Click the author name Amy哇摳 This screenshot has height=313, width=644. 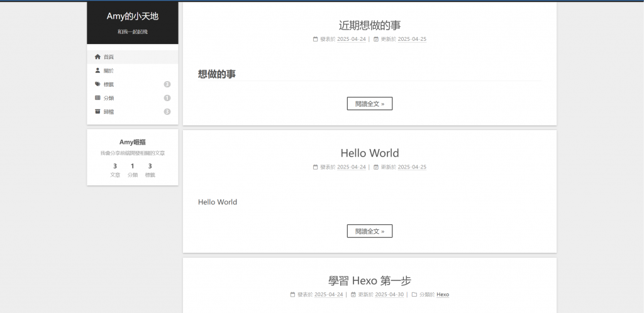pos(133,142)
